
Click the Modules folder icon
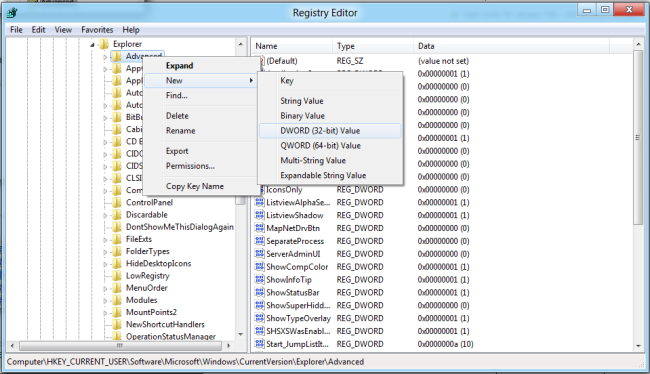(x=117, y=300)
